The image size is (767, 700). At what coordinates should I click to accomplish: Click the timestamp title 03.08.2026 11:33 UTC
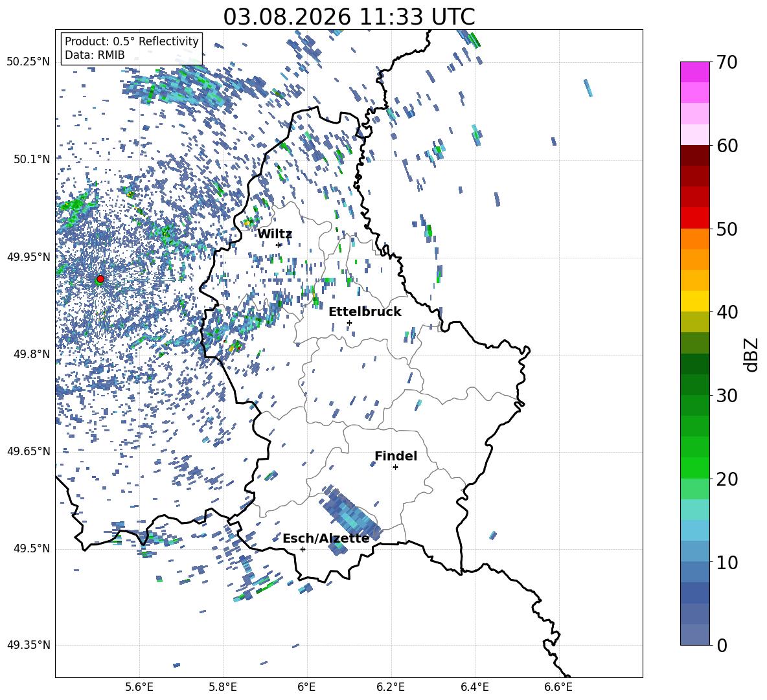pos(349,17)
